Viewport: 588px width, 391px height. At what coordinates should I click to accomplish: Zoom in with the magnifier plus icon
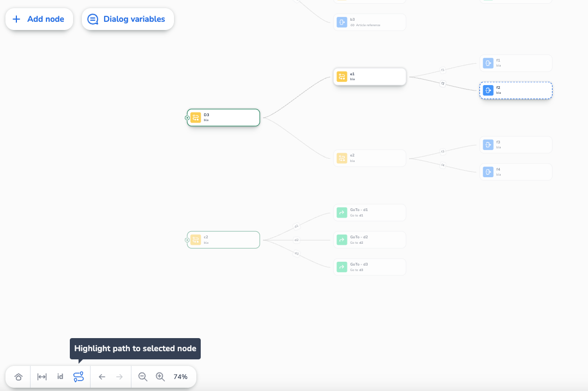(x=160, y=377)
